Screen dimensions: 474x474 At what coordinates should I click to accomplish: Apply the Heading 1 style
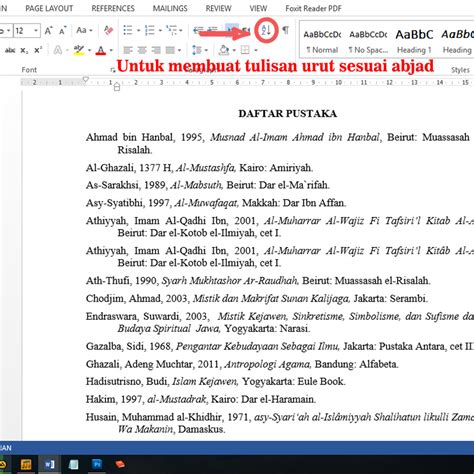[x=414, y=41]
